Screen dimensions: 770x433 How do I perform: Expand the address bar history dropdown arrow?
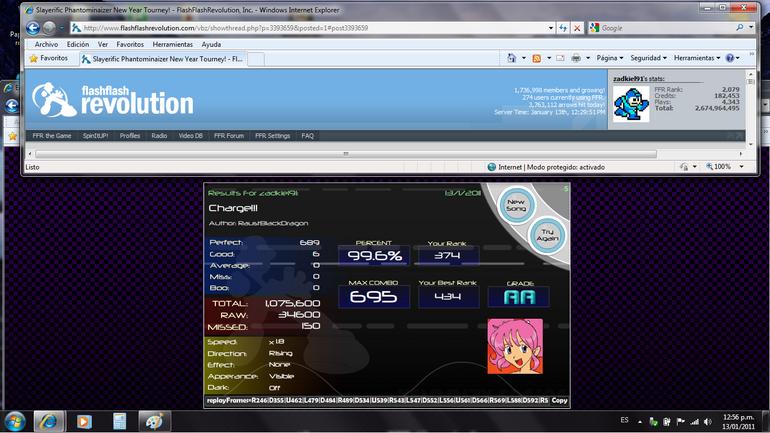(550, 28)
